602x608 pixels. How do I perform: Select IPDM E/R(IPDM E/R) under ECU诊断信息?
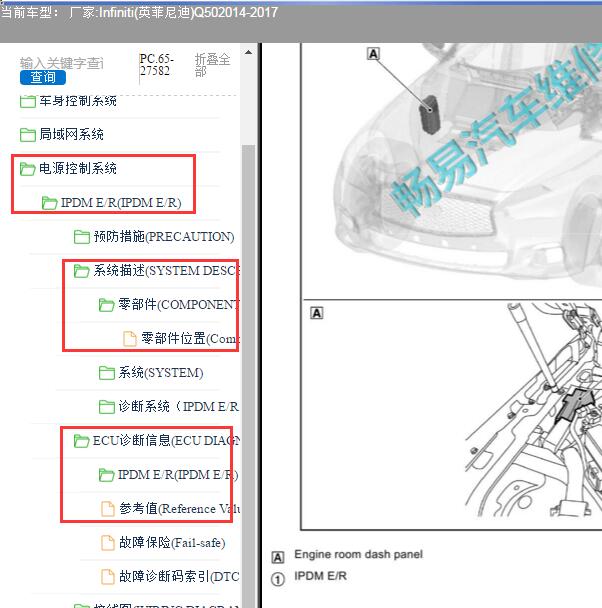coord(178,475)
